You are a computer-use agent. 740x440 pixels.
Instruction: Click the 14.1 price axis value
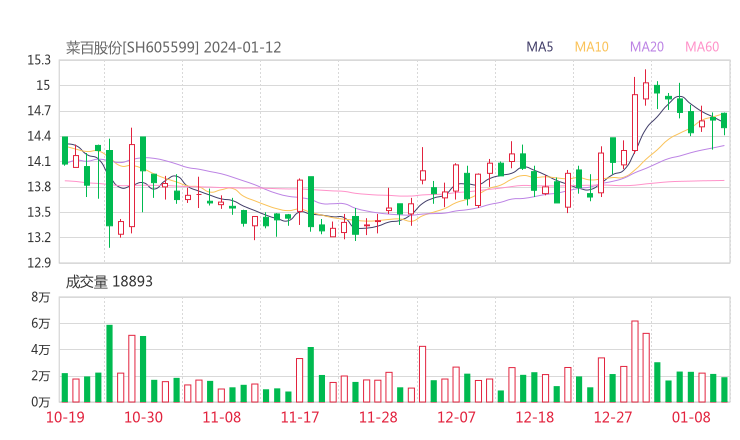(x=39, y=162)
